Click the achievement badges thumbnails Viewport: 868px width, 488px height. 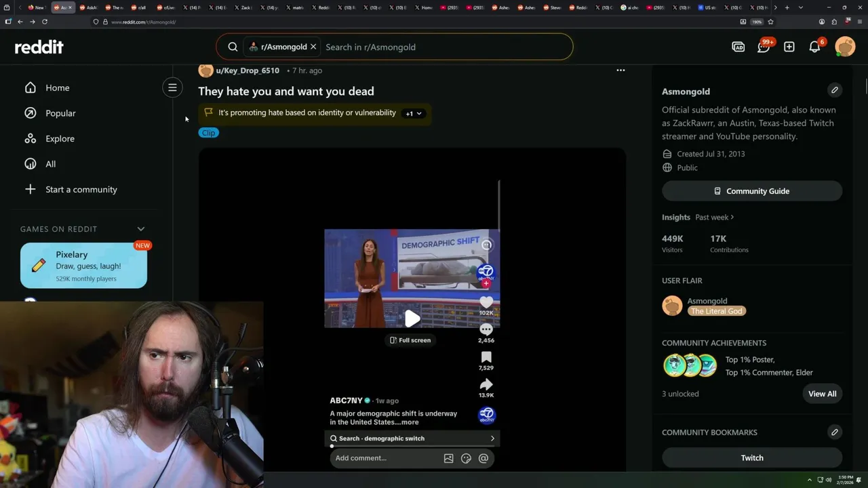point(690,365)
